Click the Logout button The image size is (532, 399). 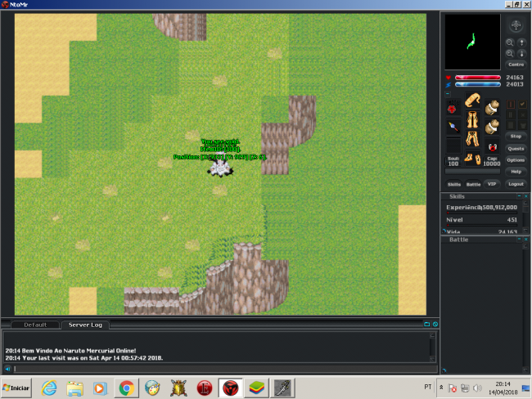[516, 184]
